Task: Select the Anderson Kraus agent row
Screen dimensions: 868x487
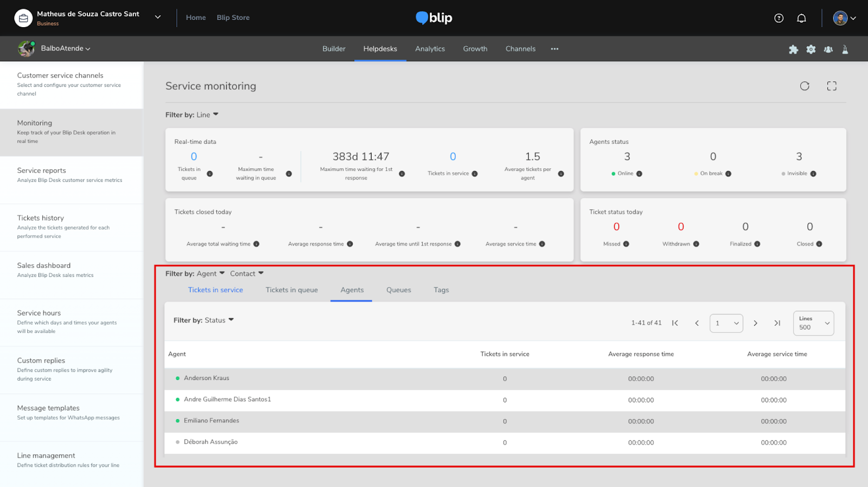Action: click(x=206, y=378)
